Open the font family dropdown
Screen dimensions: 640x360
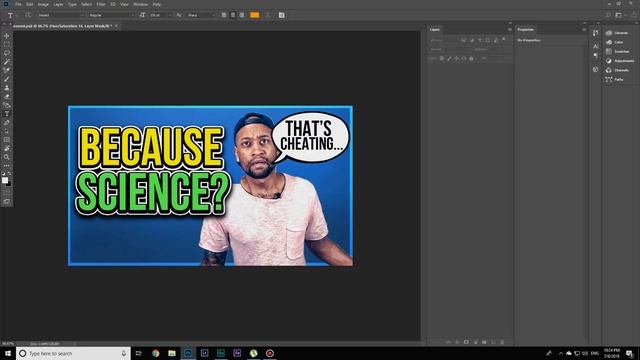pyautogui.click(x=60, y=15)
